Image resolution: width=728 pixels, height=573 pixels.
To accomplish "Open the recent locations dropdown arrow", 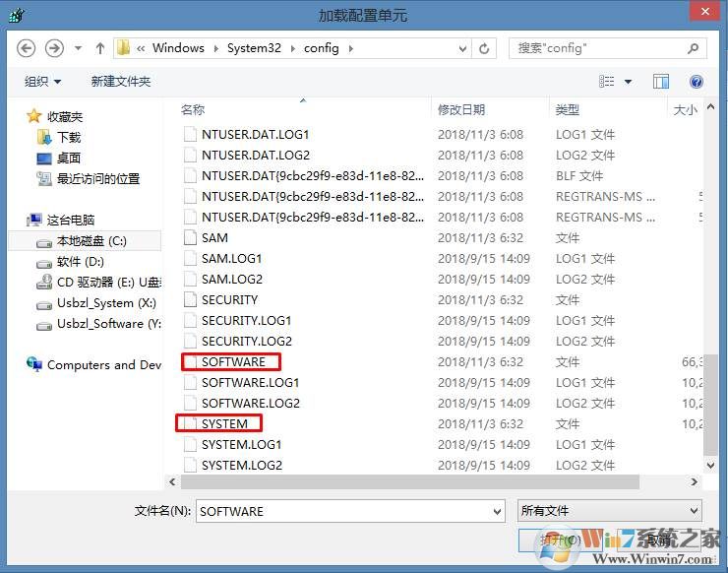I will click(78, 48).
